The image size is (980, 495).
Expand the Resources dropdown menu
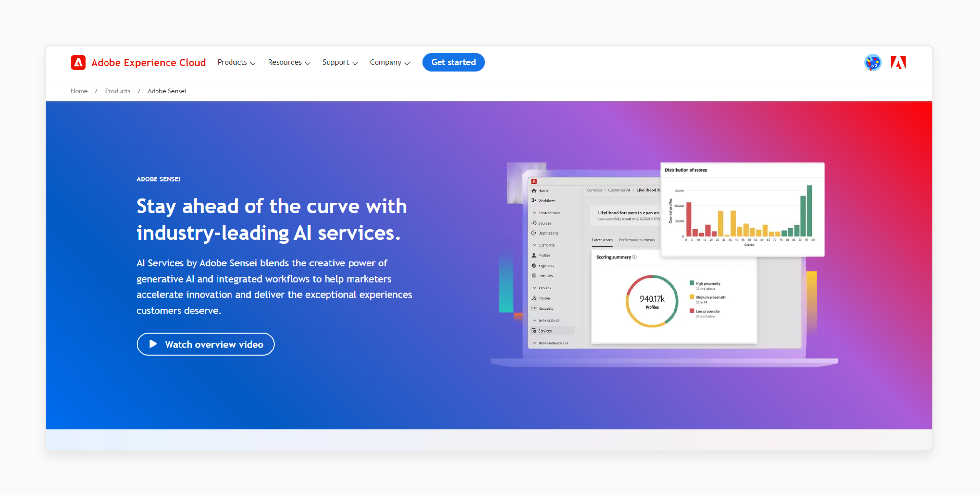287,62
